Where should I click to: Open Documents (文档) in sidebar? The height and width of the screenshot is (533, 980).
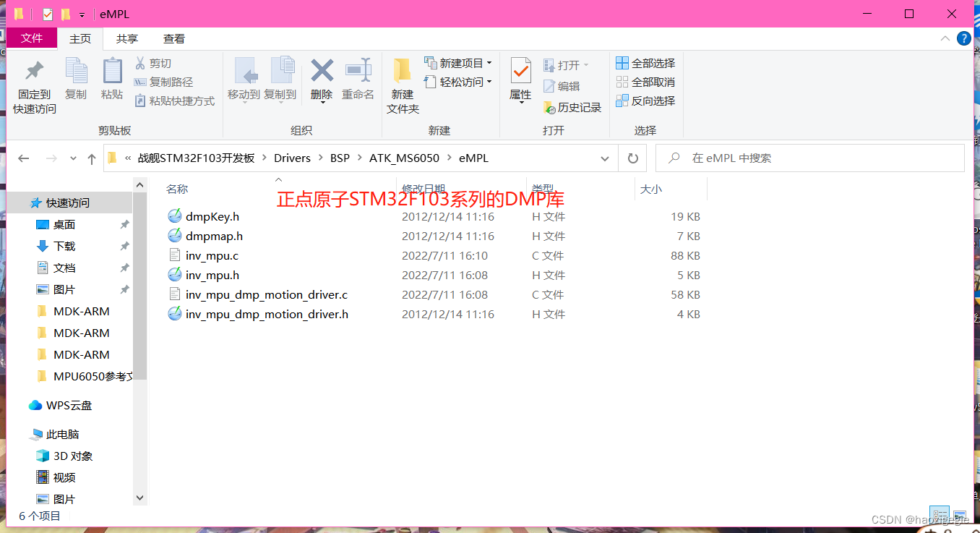click(64, 268)
